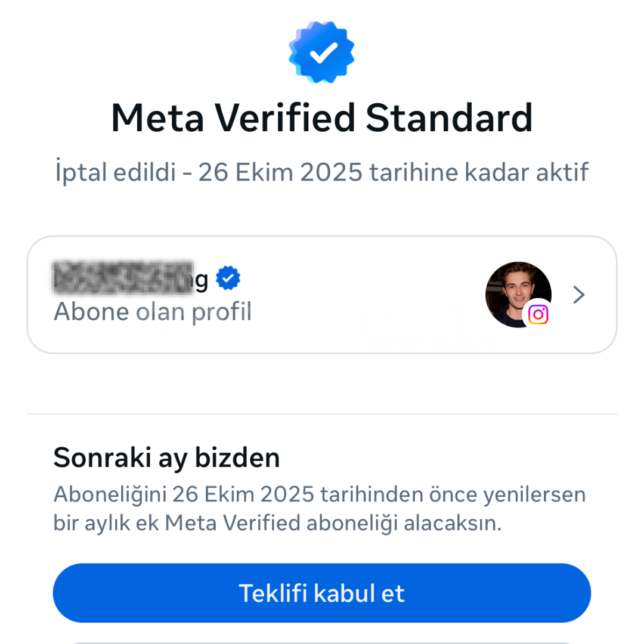Tap the small blue verified checkmark beside username
The width and height of the screenshot is (644, 644).
pyautogui.click(x=228, y=278)
